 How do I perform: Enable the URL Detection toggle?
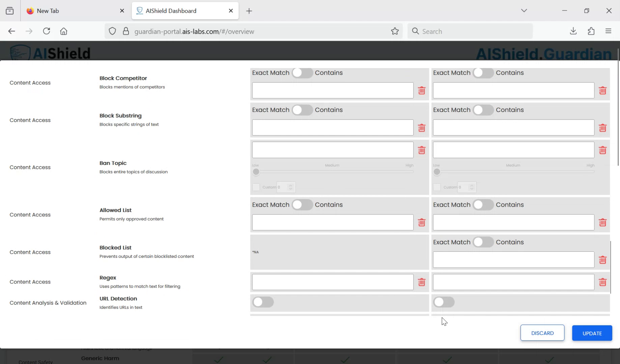tap(263, 302)
